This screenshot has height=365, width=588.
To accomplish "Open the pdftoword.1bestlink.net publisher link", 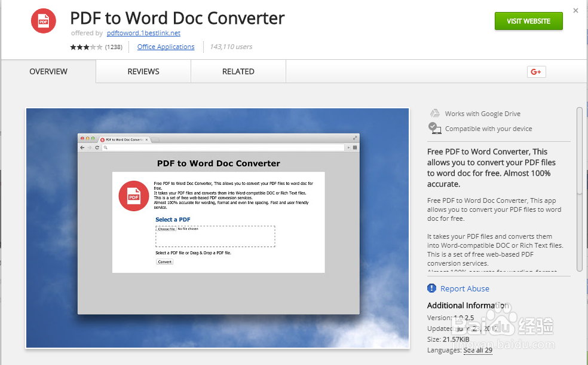I will click(x=143, y=33).
